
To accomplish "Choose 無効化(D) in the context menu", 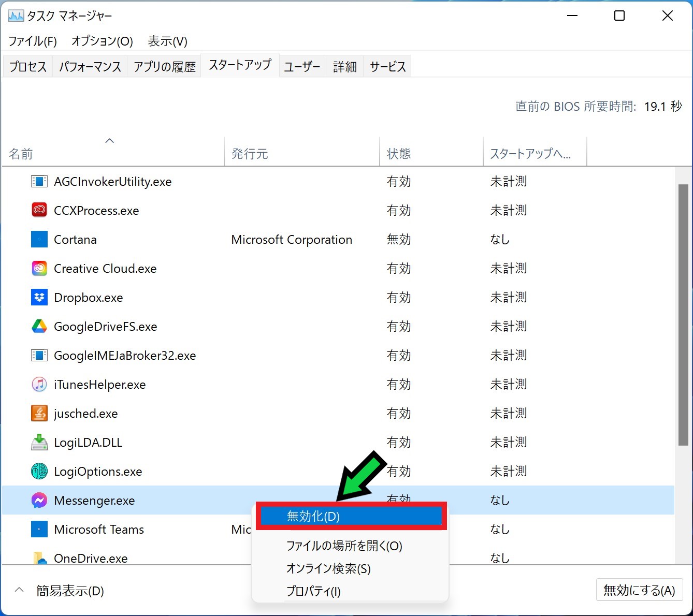I will point(351,516).
